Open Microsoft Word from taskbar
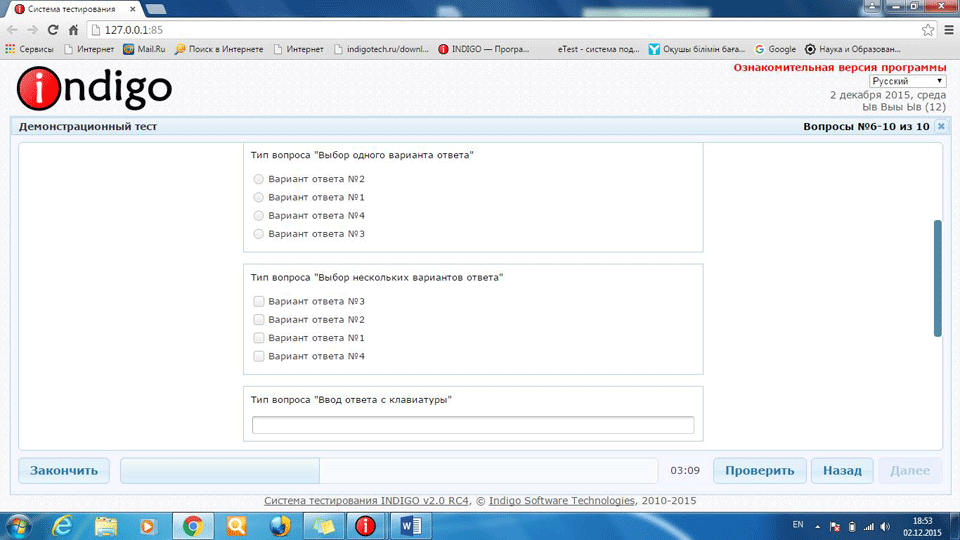 pos(411,525)
